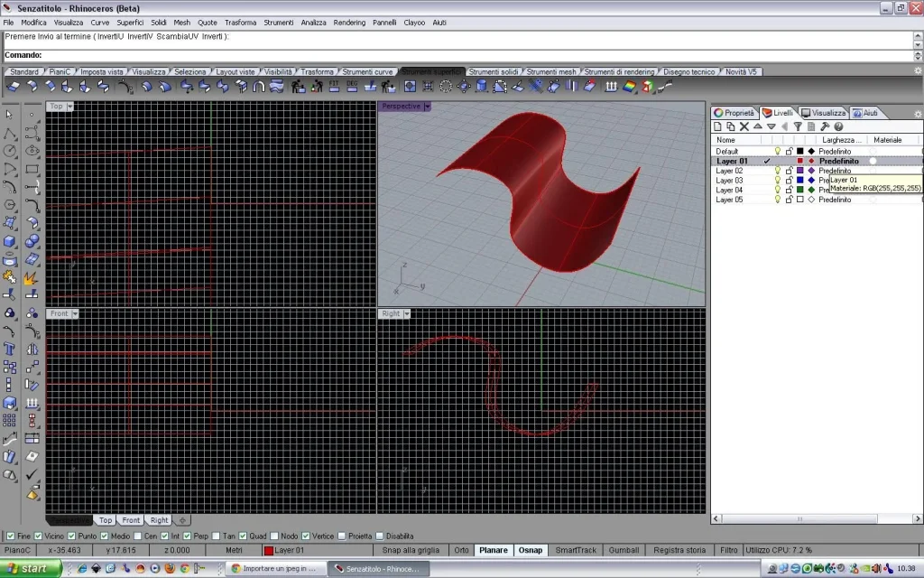This screenshot has height=578, width=924.
Task: Open the layer filter funnel icon
Action: coord(798,126)
